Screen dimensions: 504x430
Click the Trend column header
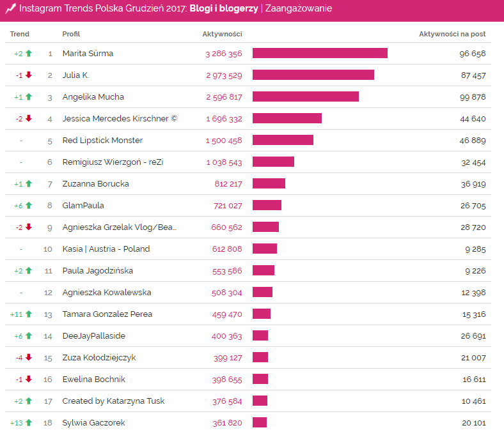[x=20, y=34]
